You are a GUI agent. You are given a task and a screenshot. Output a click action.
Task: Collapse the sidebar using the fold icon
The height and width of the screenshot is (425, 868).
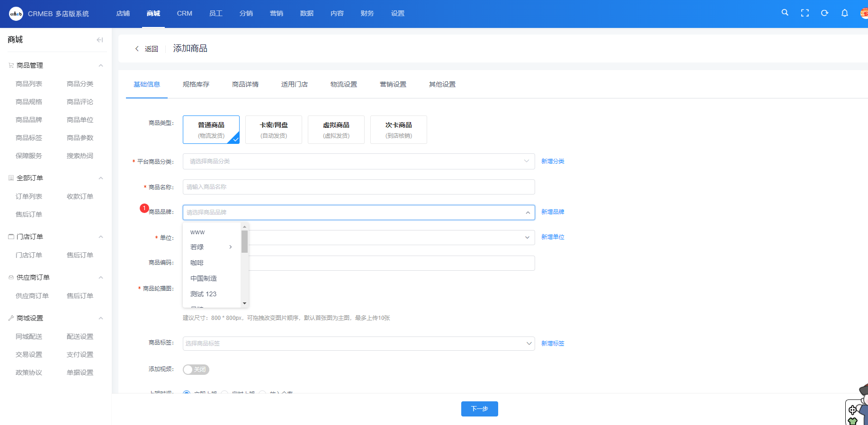click(99, 40)
